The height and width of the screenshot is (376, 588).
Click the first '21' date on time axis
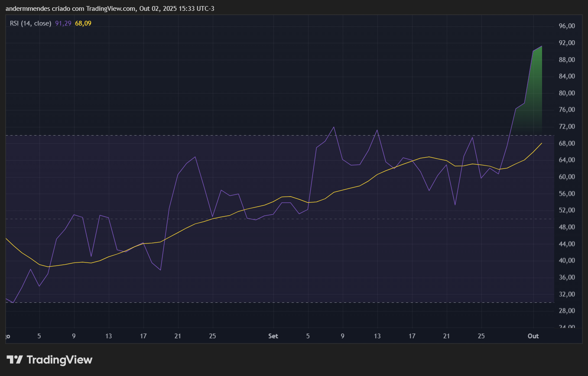coord(178,336)
